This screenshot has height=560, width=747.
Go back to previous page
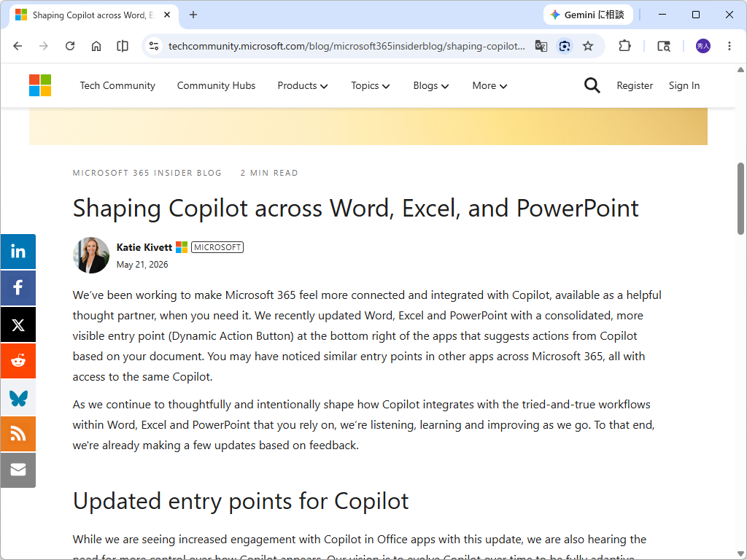point(18,46)
